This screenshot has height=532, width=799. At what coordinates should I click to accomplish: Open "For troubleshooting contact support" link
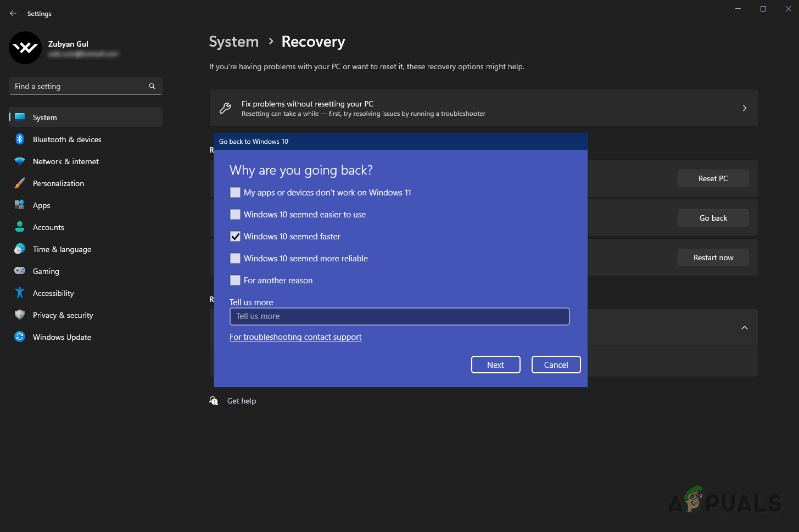coord(295,337)
